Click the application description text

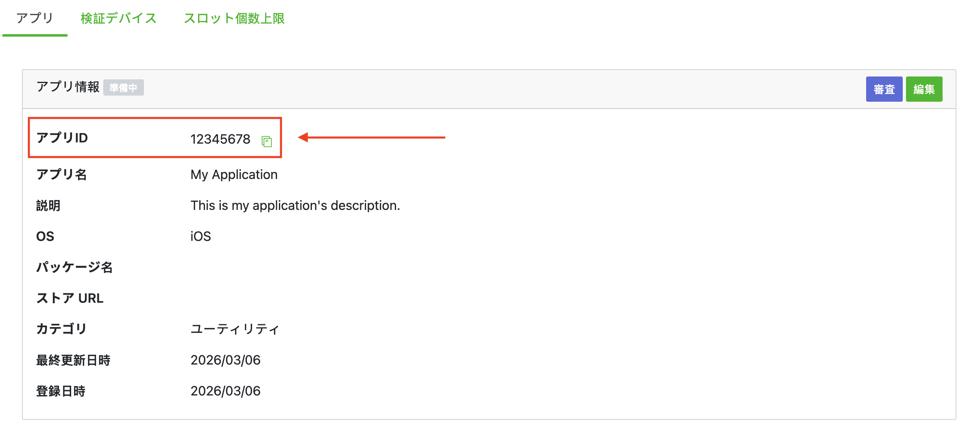tap(295, 205)
